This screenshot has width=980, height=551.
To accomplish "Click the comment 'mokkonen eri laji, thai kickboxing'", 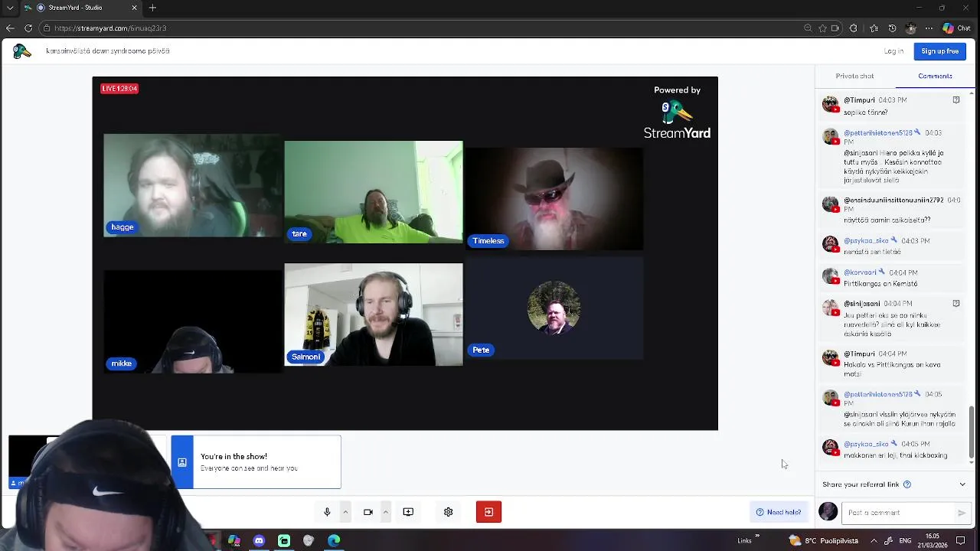I will point(896,455).
